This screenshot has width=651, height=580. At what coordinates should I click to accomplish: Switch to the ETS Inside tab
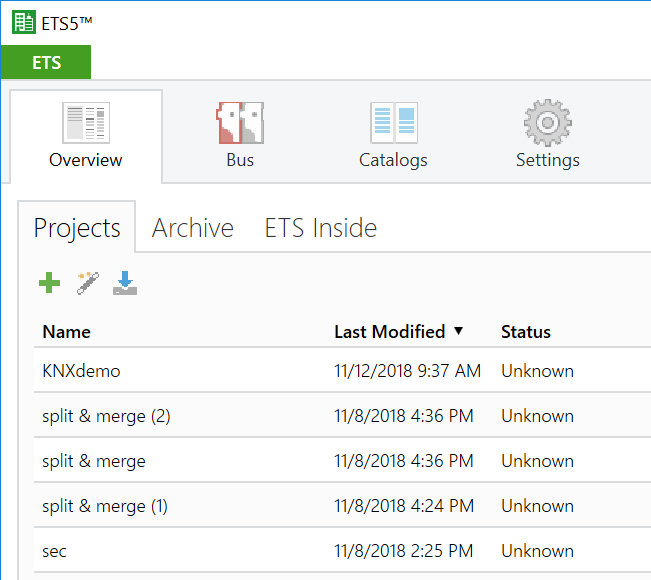[321, 228]
